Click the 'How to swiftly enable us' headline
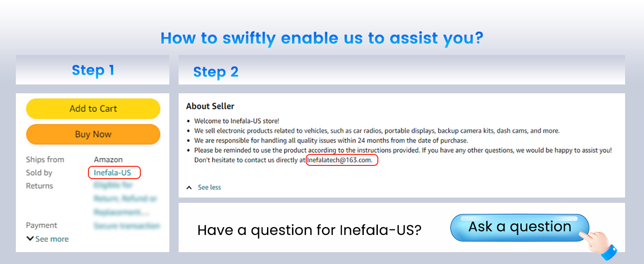 pos(322,38)
